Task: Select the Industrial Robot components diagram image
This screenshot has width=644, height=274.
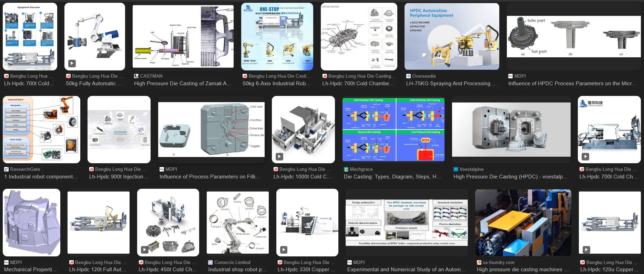Action: click(x=41, y=129)
